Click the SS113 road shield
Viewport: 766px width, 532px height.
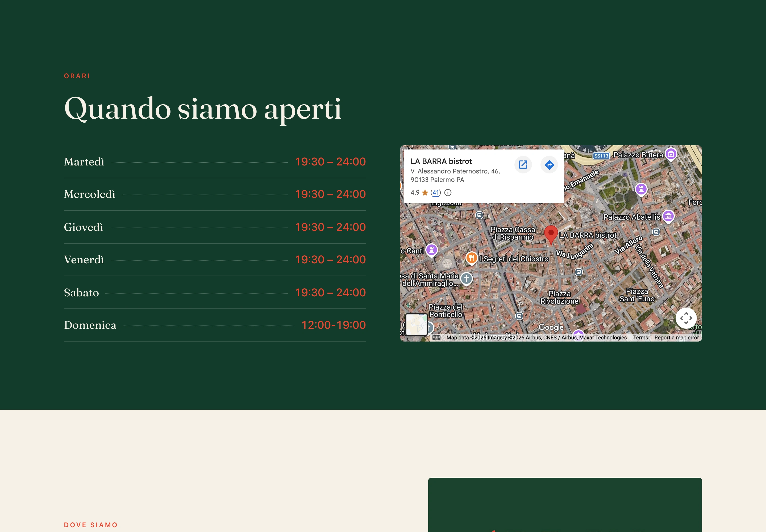click(601, 156)
